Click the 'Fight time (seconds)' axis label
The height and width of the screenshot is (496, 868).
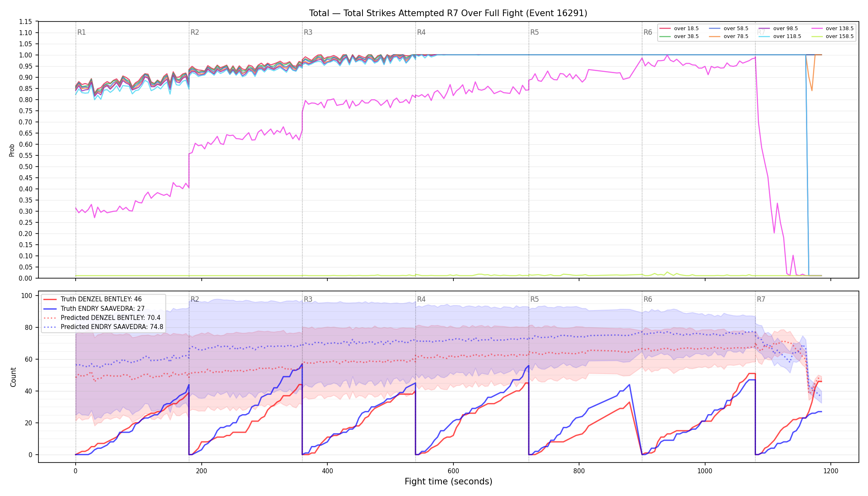(x=448, y=482)
